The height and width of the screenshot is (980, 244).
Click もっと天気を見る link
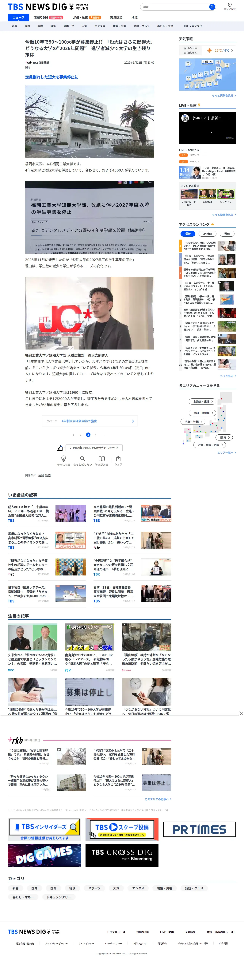pos(224,96)
